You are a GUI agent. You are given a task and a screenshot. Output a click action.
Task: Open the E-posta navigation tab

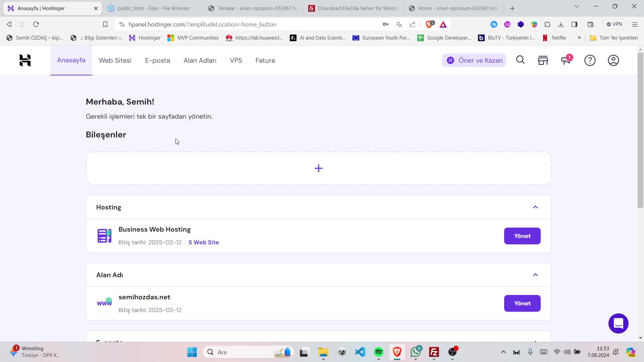click(157, 60)
